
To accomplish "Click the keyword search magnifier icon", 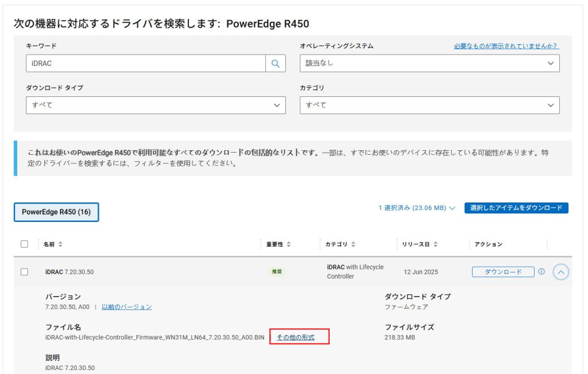I will pos(276,63).
